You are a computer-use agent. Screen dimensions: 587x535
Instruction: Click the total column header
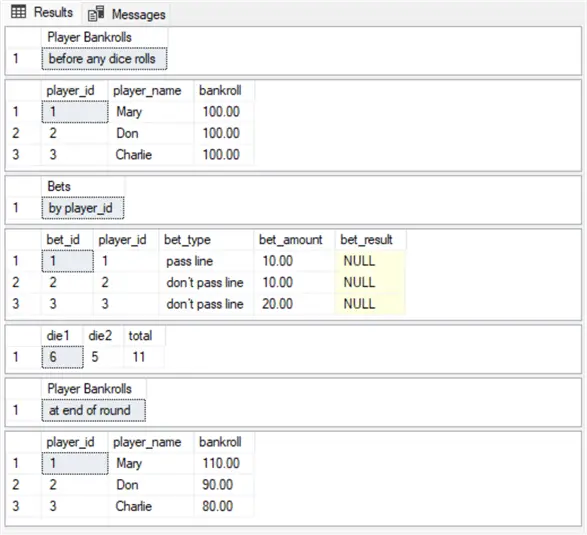(144, 335)
